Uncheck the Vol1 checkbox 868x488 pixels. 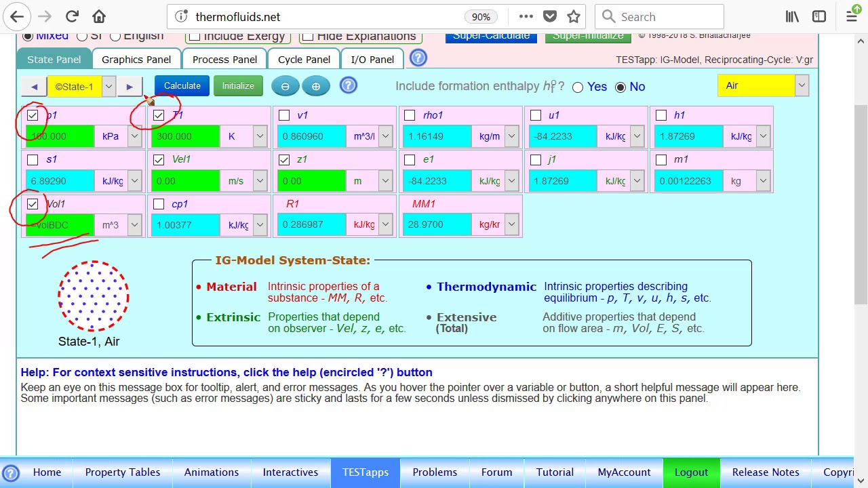(33, 204)
